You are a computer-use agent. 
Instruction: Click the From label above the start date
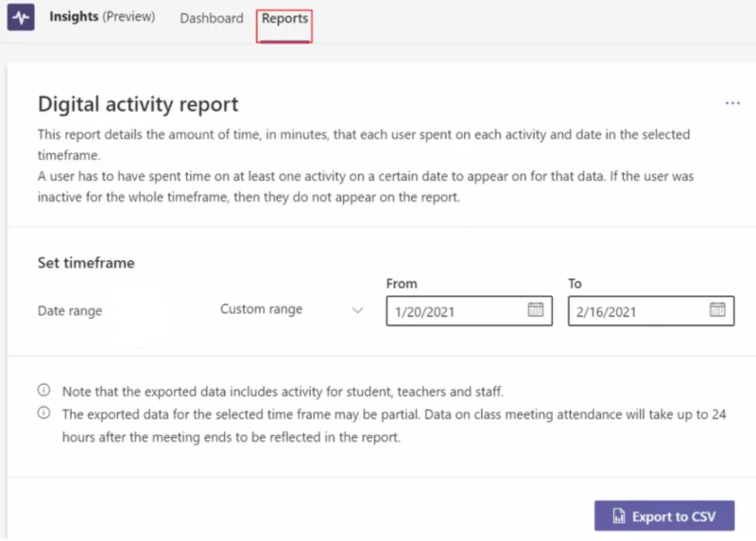click(402, 284)
